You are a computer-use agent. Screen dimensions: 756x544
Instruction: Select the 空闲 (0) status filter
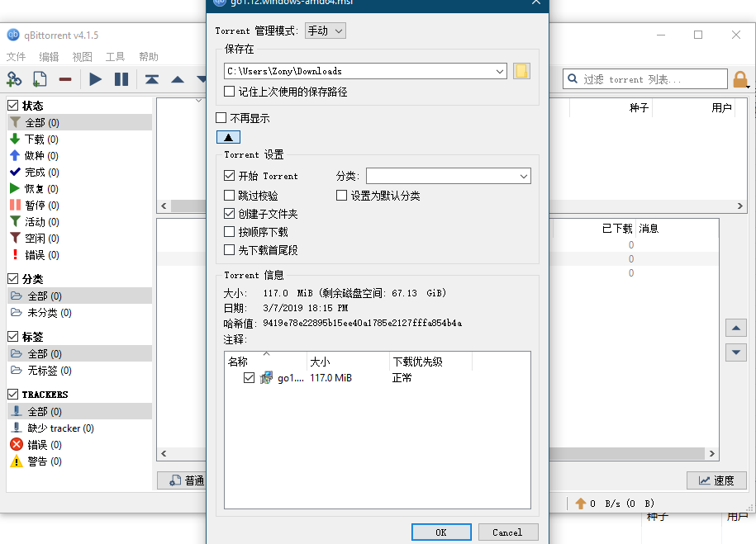point(79,238)
